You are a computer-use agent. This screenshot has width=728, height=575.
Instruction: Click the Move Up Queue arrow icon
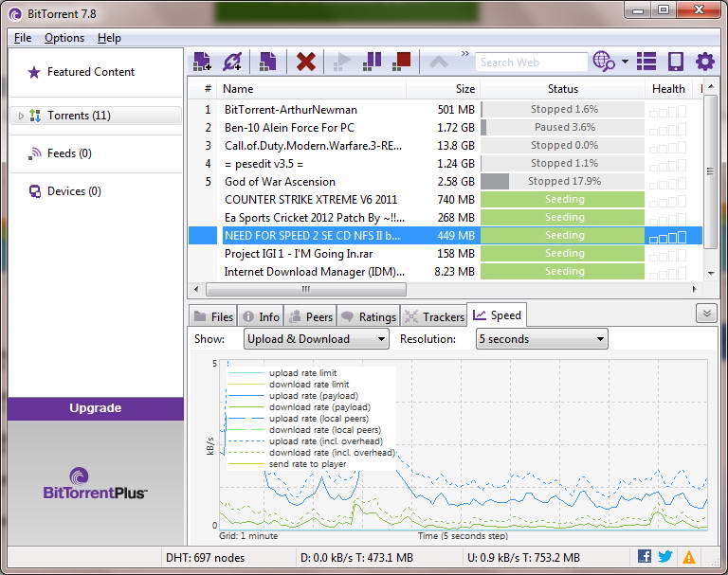click(x=438, y=63)
